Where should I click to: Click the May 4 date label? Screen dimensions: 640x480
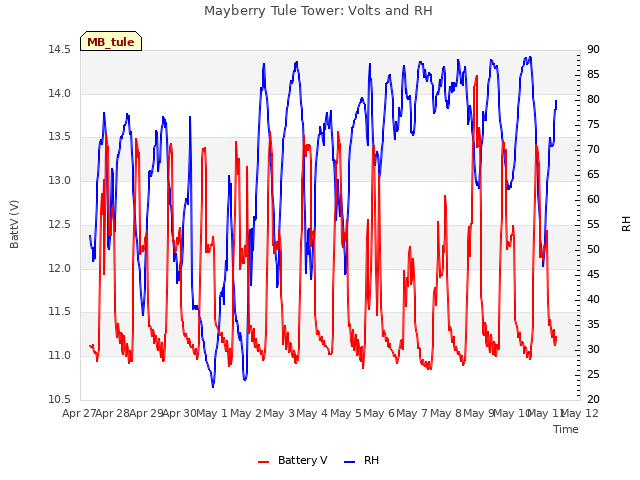coord(312,413)
